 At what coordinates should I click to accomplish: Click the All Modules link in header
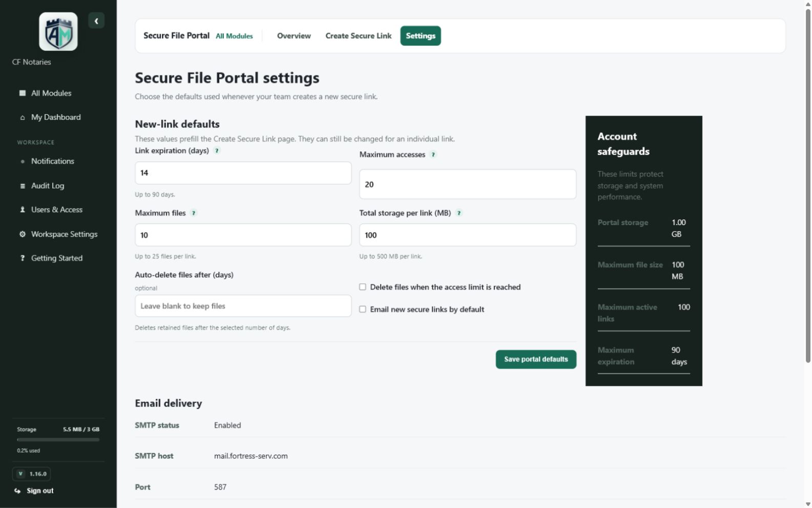(234, 36)
